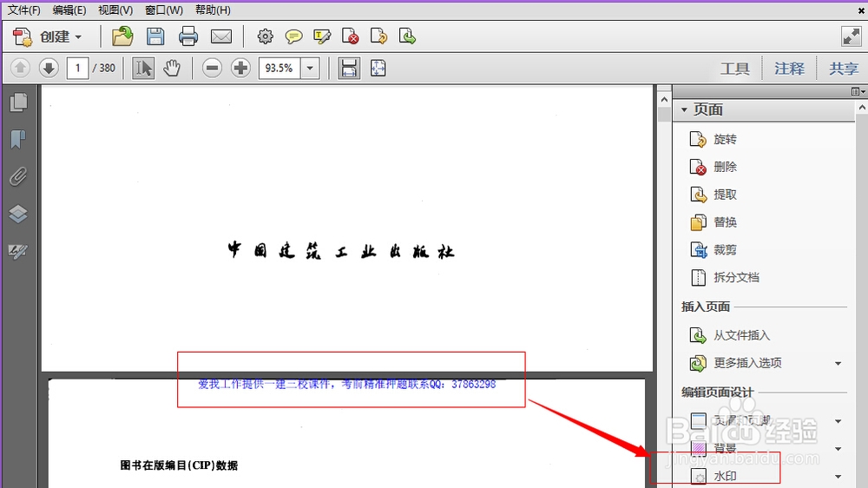Expand 页眉和页脚 header footer dropdown arrow
The height and width of the screenshot is (488, 868).
[x=838, y=421]
